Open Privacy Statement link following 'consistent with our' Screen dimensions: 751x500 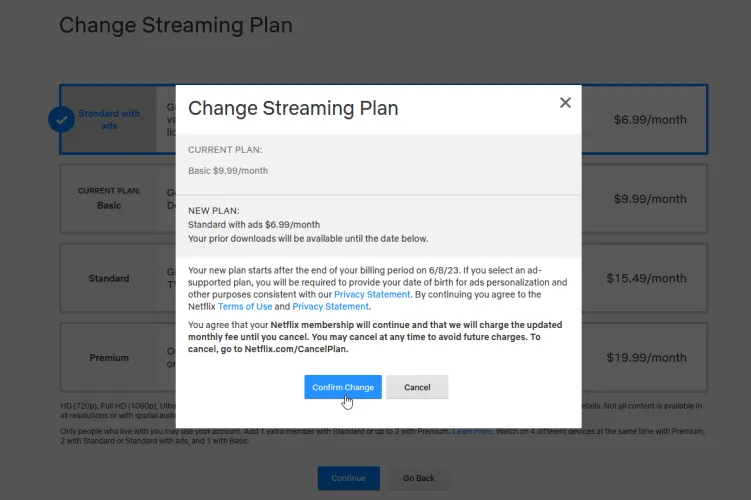point(372,295)
